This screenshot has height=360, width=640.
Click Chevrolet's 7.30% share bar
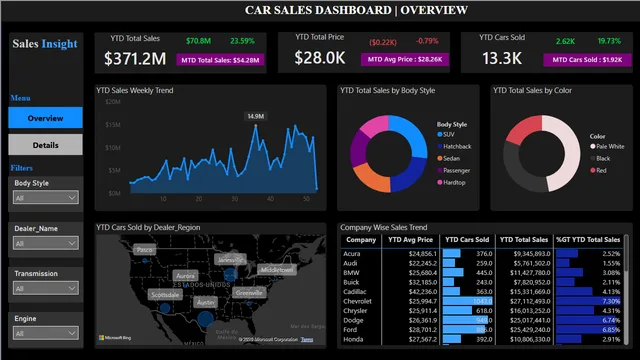pos(588,301)
